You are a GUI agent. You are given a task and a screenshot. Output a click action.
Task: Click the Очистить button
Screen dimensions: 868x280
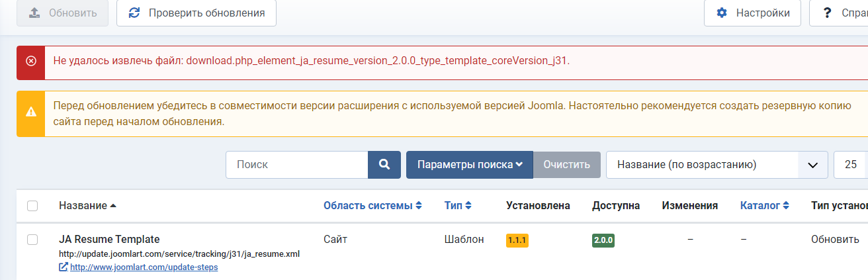(567, 165)
